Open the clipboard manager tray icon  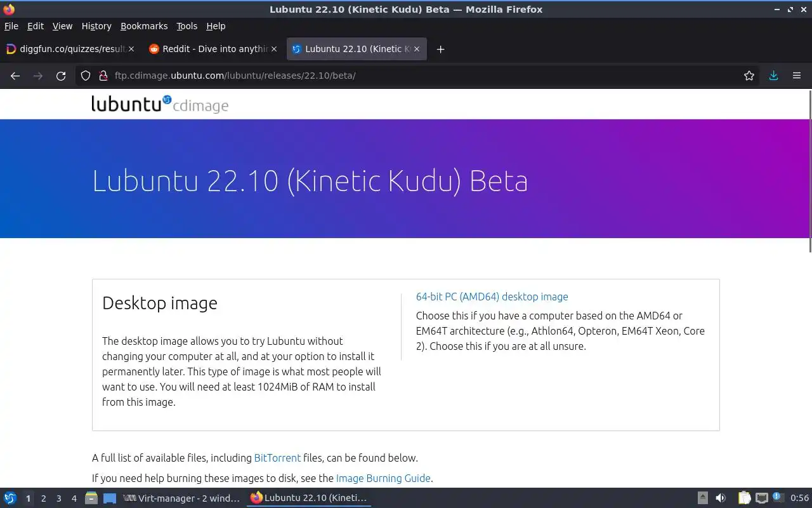pyautogui.click(x=744, y=498)
